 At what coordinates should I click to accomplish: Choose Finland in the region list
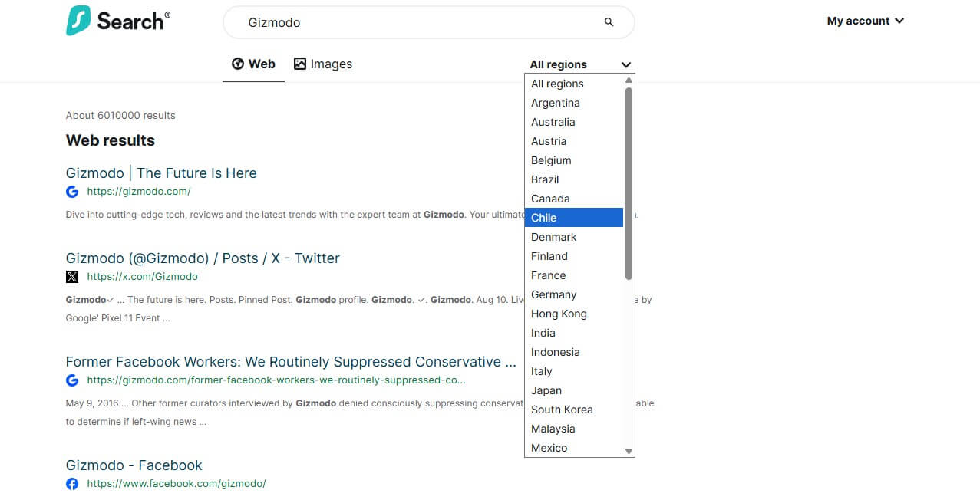pyautogui.click(x=574, y=256)
